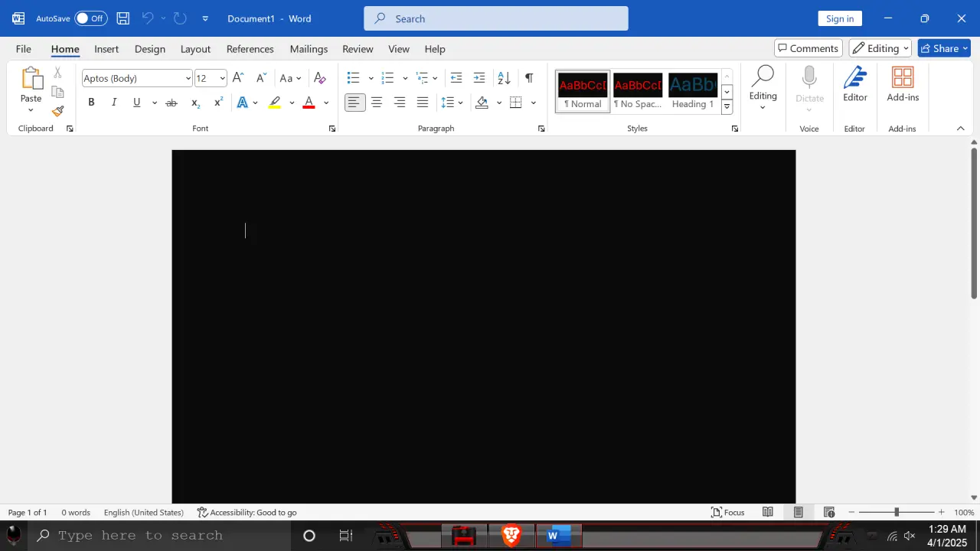Click Dictate microphone icon
This screenshot has width=980, height=551.
(x=809, y=78)
